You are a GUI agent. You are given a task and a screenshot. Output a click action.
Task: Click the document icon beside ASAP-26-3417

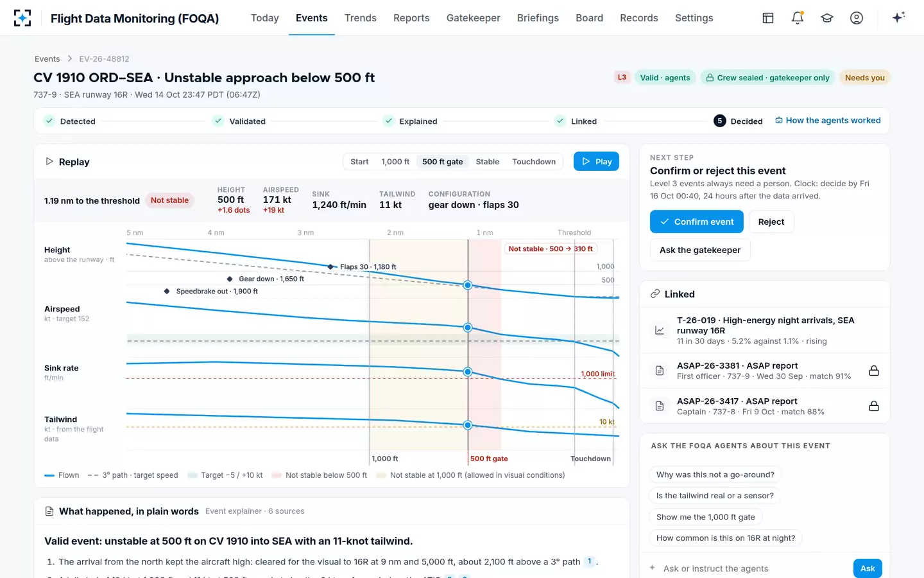[x=659, y=406]
